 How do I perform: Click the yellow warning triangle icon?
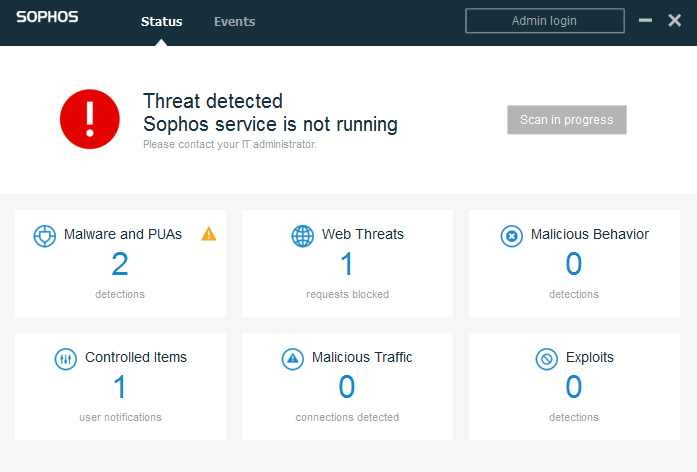click(x=208, y=234)
